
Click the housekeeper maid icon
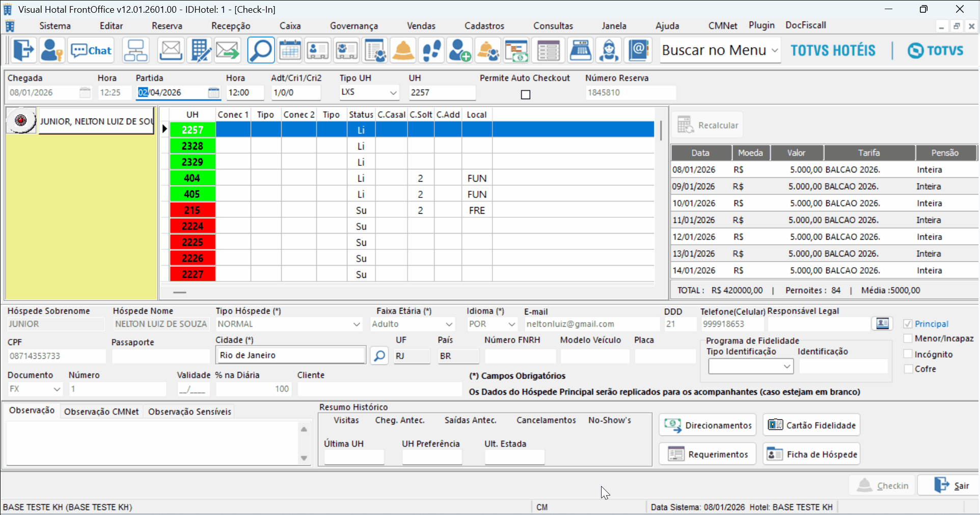tap(609, 50)
